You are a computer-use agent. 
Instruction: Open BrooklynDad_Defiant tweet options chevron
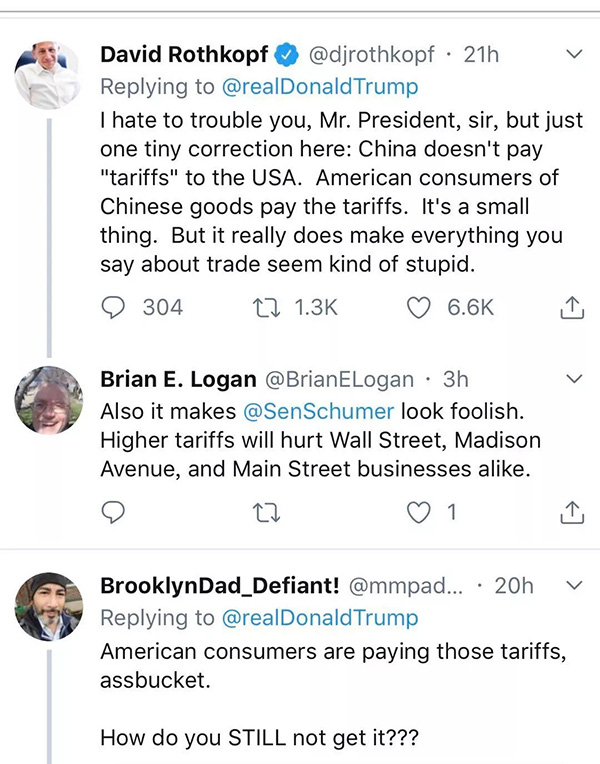575,585
